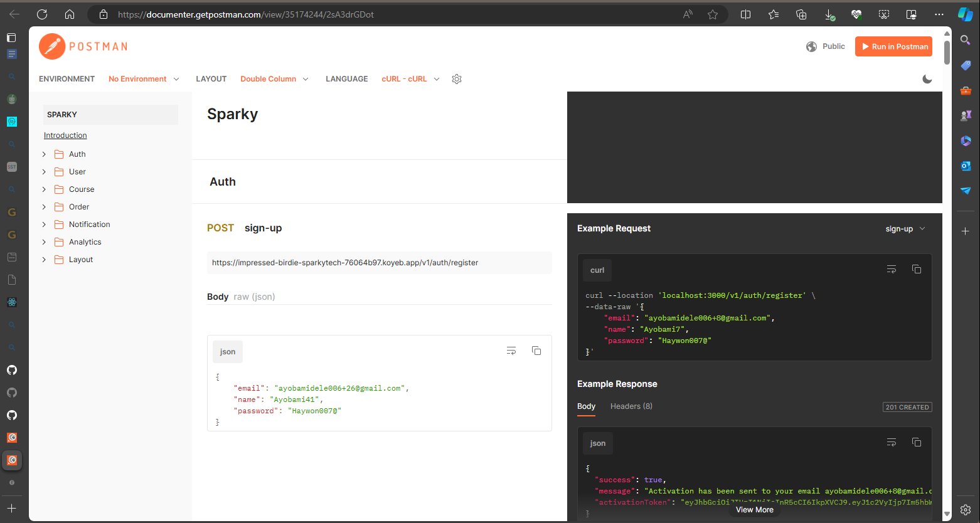View site information lock icon

(104, 14)
